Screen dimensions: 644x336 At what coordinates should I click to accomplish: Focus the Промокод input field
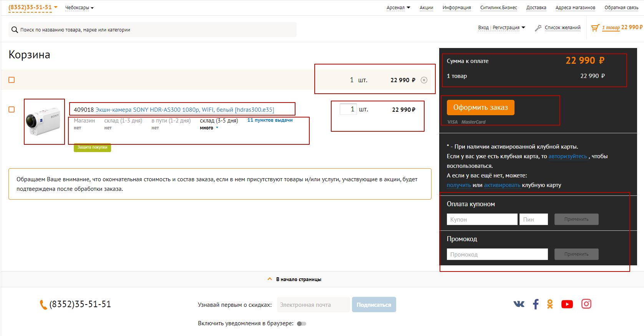[x=497, y=254]
